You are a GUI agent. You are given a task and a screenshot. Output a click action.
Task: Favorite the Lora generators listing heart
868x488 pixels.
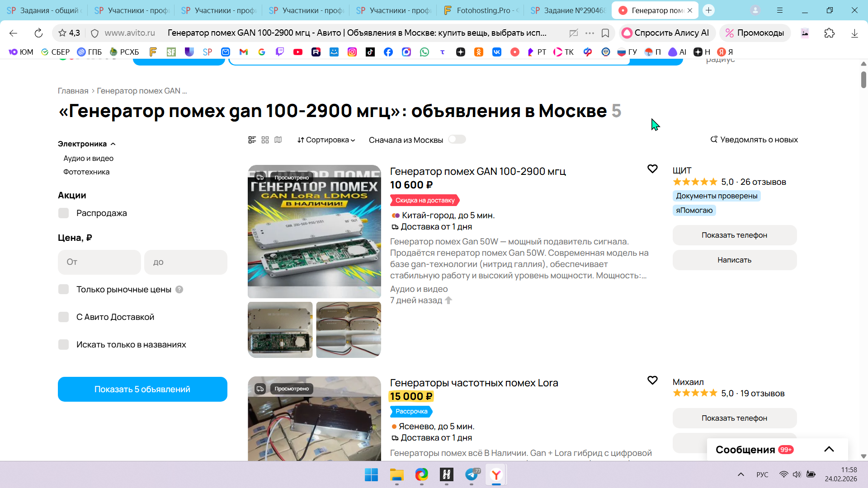tap(652, 380)
